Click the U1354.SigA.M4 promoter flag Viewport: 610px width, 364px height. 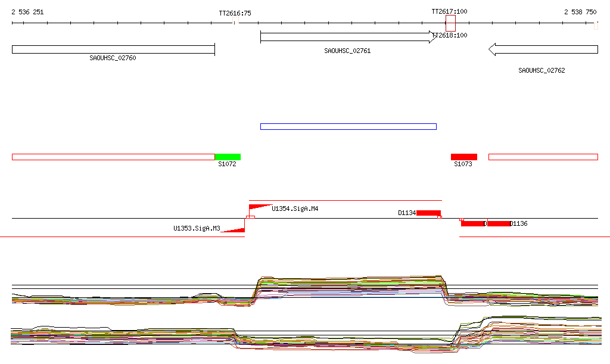tap(260, 207)
